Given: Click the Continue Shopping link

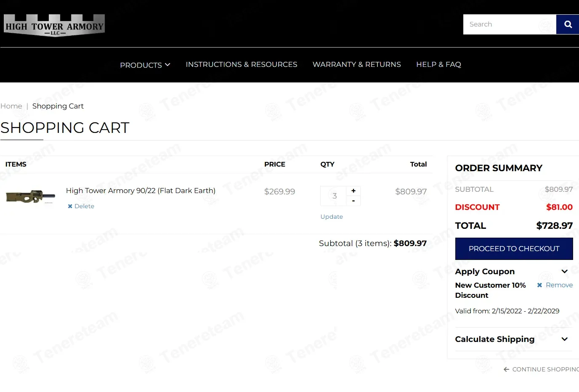Looking at the screenshot, I should (x=542, y=369).
